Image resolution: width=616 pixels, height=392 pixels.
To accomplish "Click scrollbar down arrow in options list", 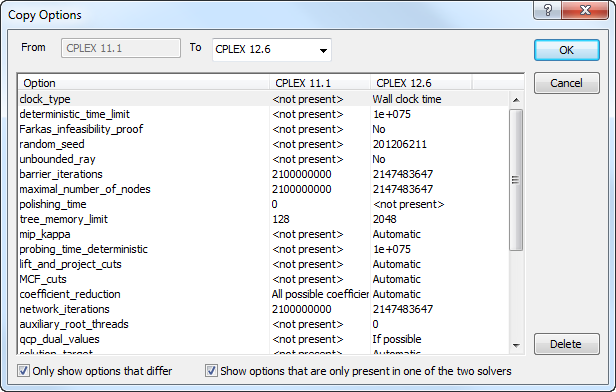I will (516, 346).
